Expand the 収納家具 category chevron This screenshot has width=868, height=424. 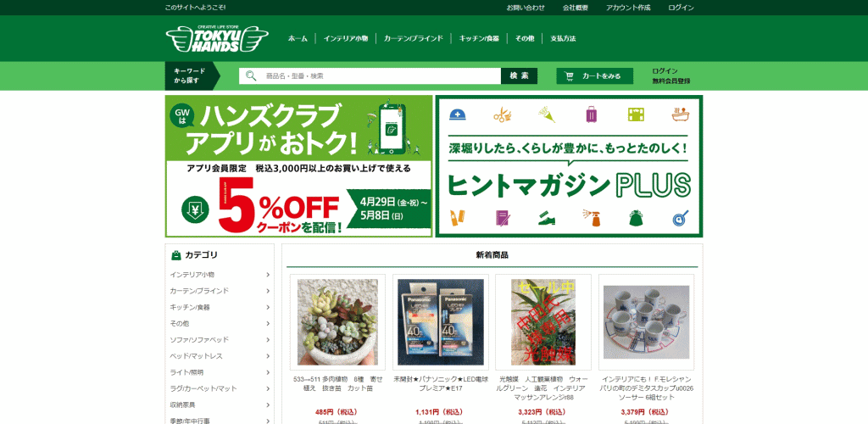click(268, 405)
